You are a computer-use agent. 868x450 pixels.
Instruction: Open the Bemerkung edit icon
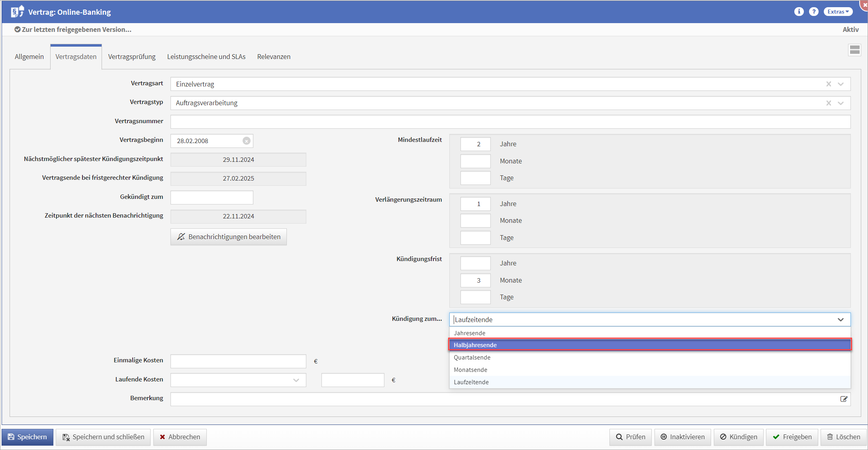coord(844,399)
